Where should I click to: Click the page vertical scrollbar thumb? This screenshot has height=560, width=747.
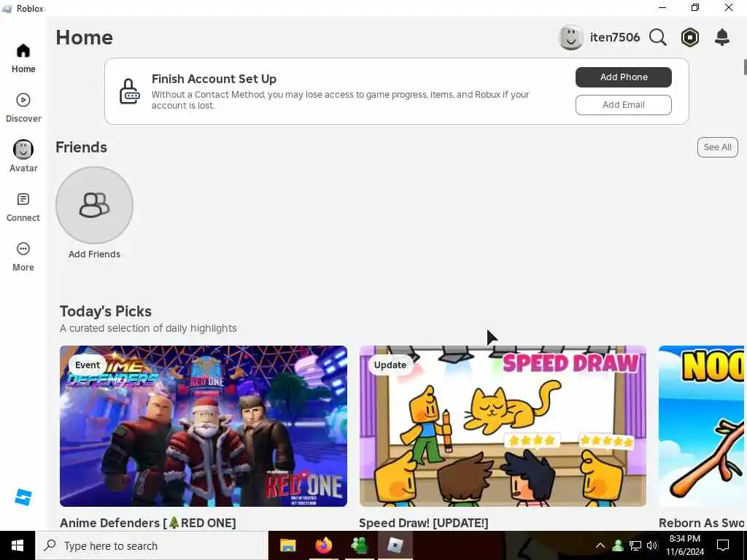745,67
